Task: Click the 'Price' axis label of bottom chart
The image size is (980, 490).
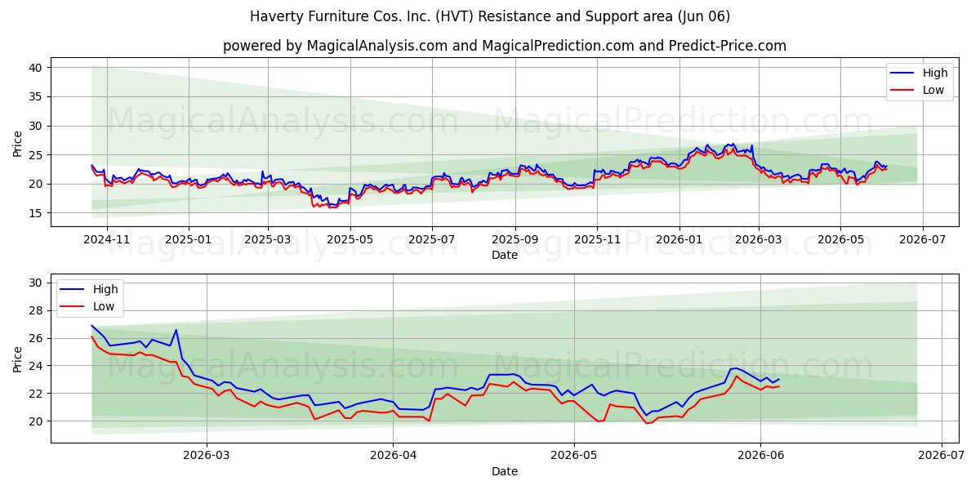Action: (x=18, y=359)
